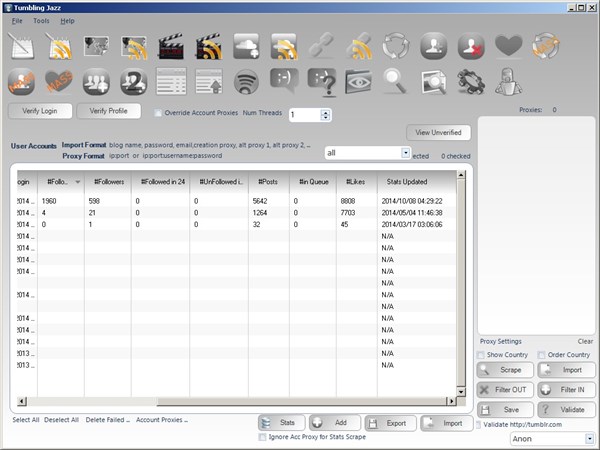Click the table with upload arrow icon
600x450 pixels.
[x=209, y=82]
